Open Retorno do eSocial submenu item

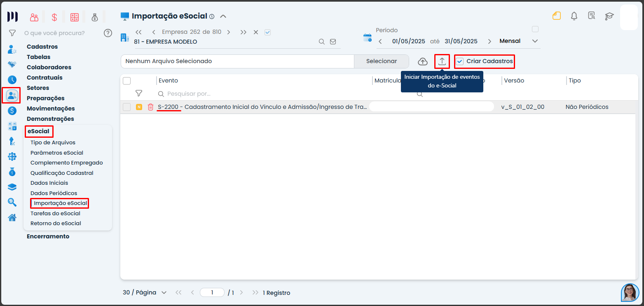click(56, 223)
